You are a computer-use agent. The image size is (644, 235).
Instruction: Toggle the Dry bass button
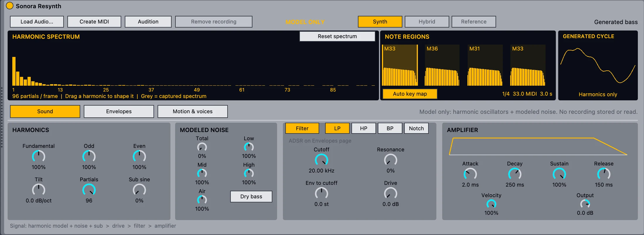[251, 197]
